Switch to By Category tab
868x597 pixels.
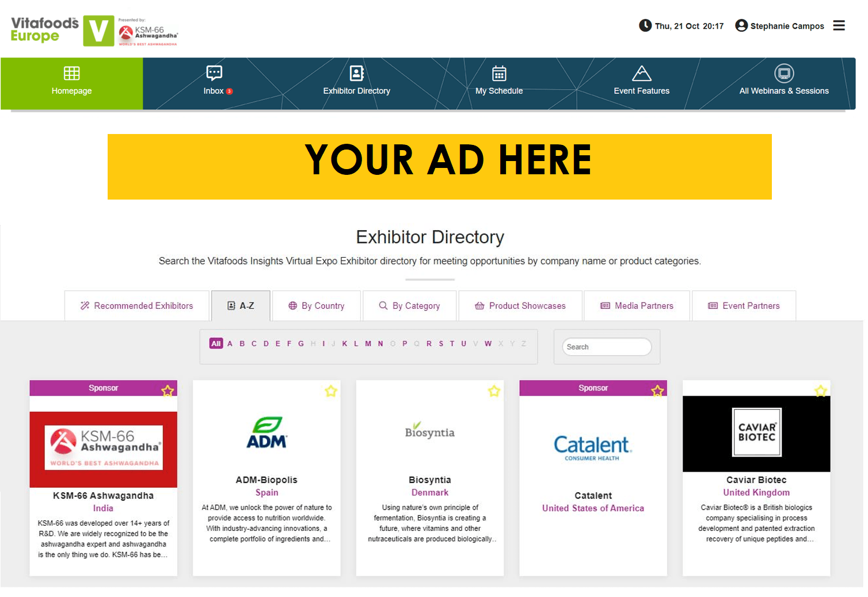[x=409, y=305]
